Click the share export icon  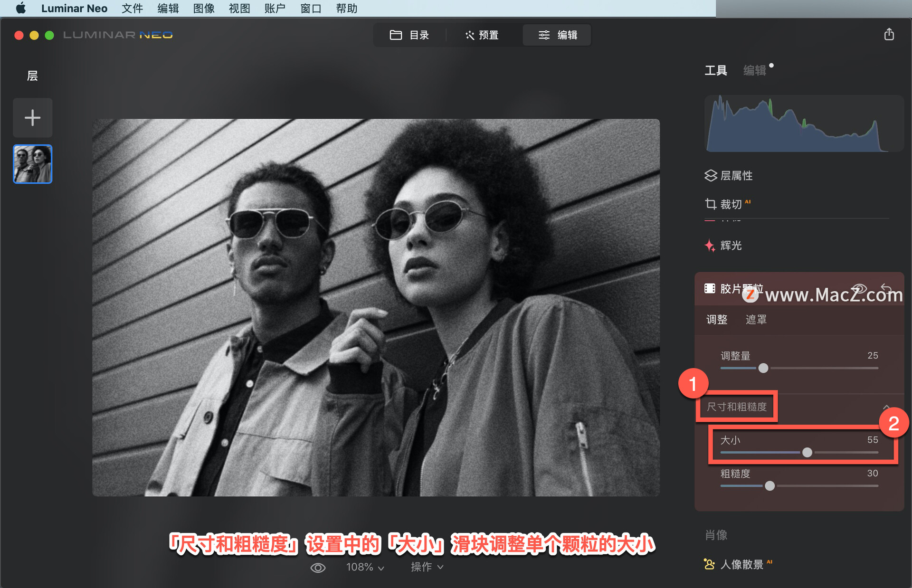[889, 35]
